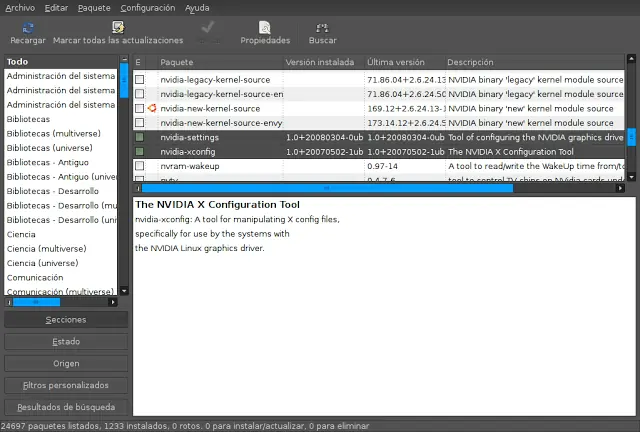
Task: Click version 0.97-14 of nvram-wakeup
Action: (382, 166)
